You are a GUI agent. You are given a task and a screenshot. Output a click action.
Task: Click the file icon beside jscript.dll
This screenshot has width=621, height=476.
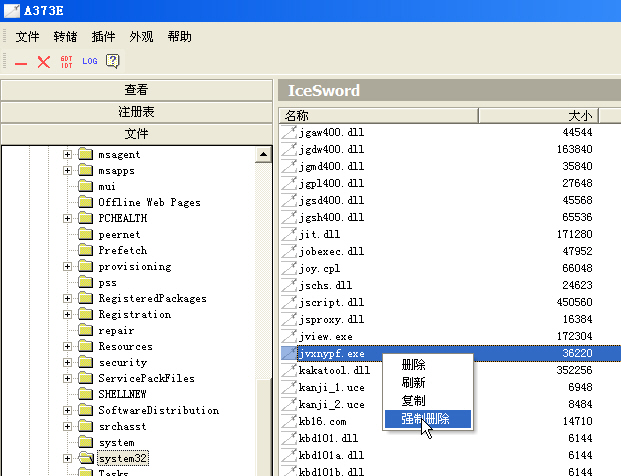click(289, 302)
